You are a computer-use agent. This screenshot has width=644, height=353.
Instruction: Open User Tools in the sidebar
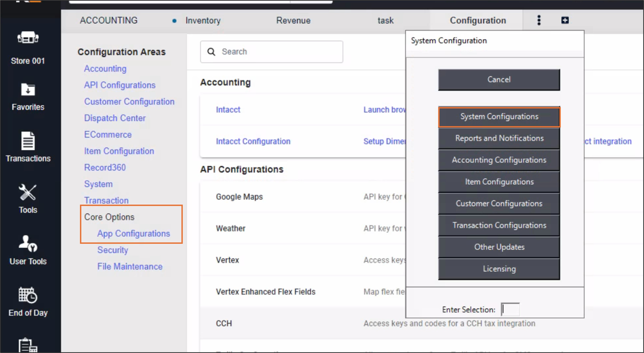[x=28, y=244]
